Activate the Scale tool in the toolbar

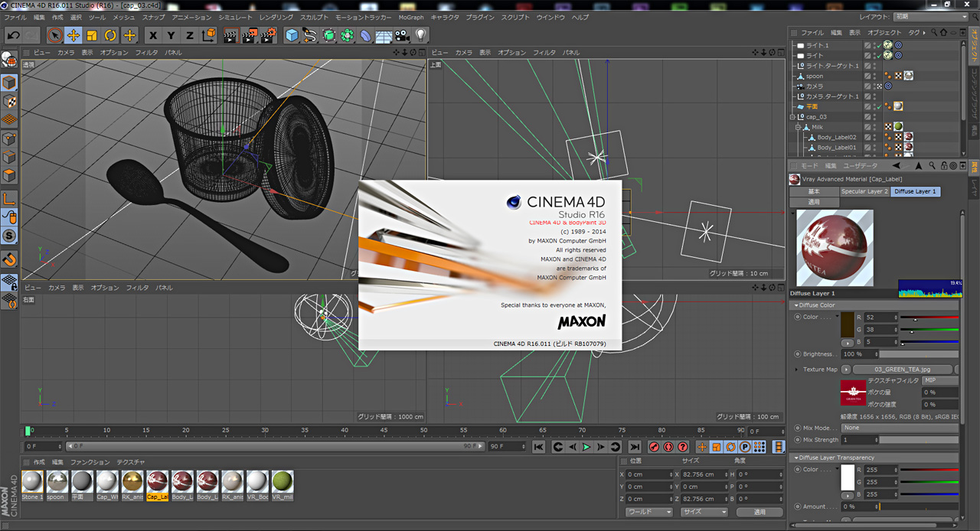92,35
